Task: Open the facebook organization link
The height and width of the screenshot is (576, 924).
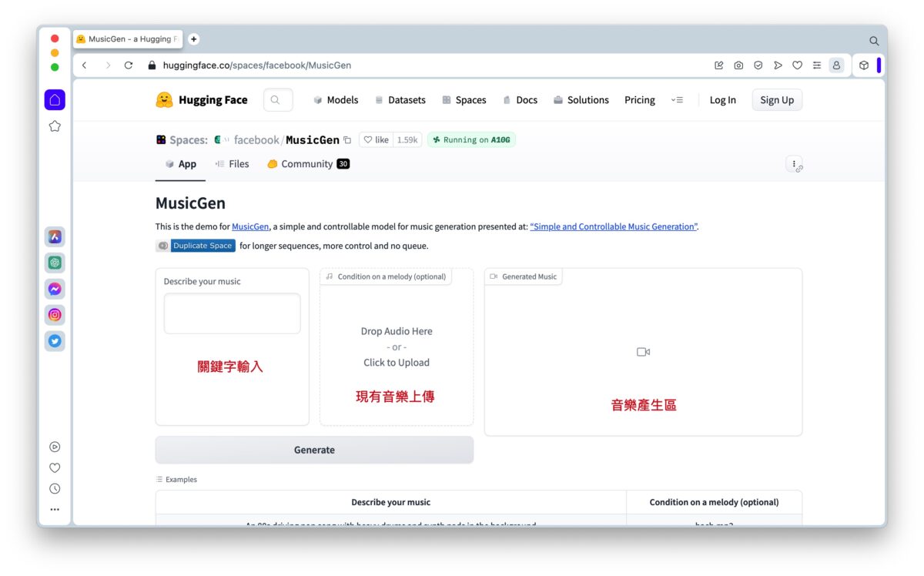Action: click(256, 140)
